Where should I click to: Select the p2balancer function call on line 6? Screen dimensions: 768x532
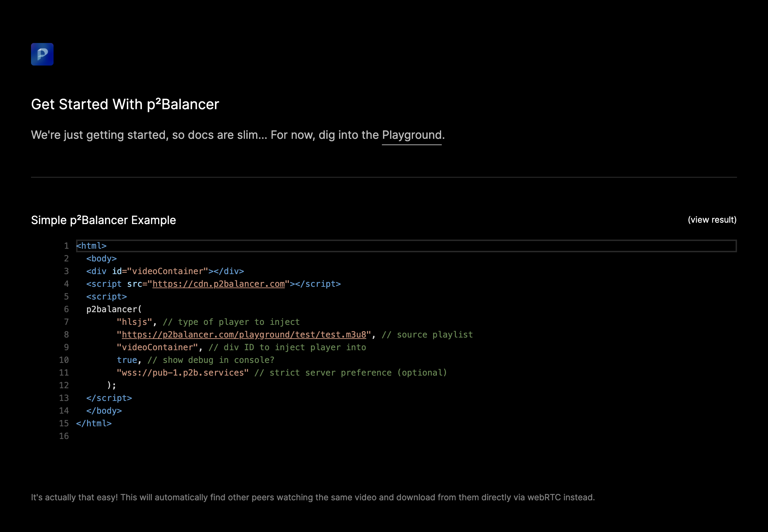(x=113, y=309)
